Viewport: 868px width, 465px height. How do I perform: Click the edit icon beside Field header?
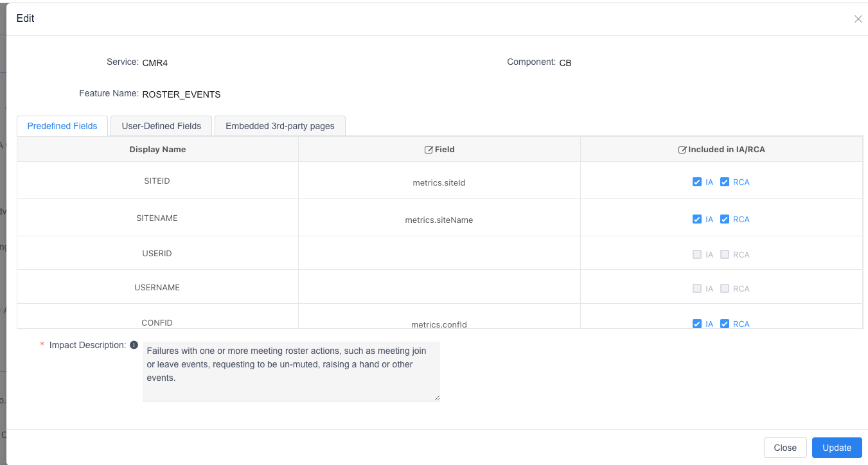(429, 150)
